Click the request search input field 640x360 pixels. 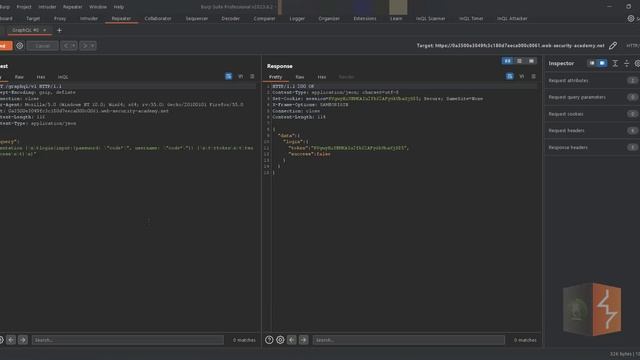pyautogui.click(x=128, y=340)
